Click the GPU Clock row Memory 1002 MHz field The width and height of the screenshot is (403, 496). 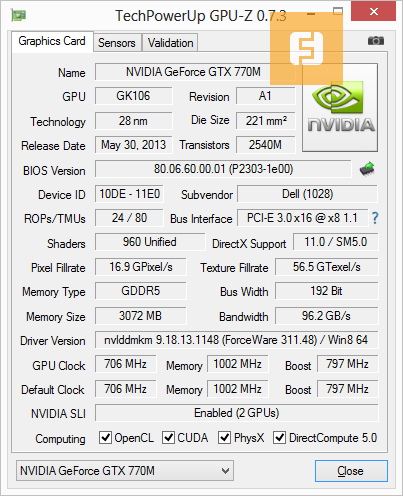pos(238,364)
